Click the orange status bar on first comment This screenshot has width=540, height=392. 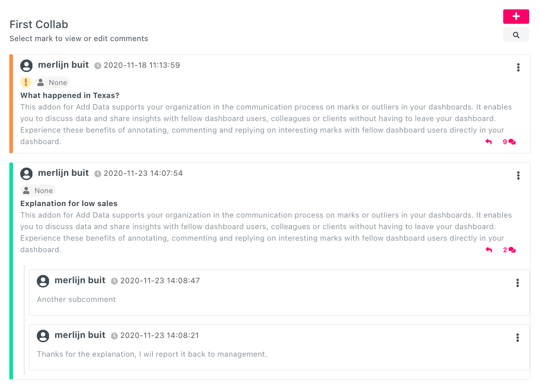click(11, 104)
